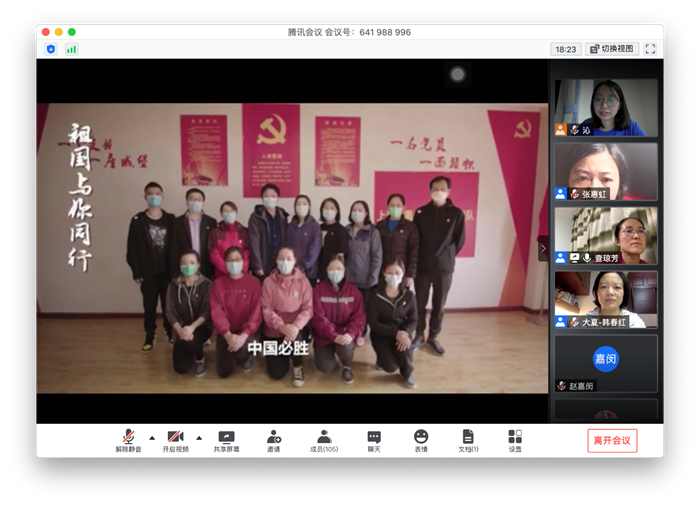
Task: Enter fullscreen using the top-right icon
Action: pos(650,49)
